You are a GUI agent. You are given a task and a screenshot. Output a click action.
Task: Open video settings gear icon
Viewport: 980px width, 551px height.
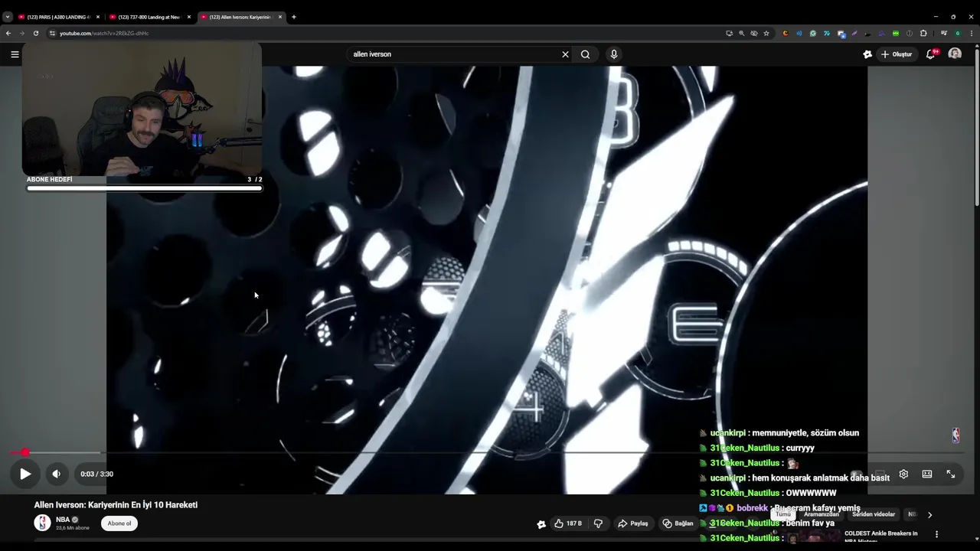point(903,474)
